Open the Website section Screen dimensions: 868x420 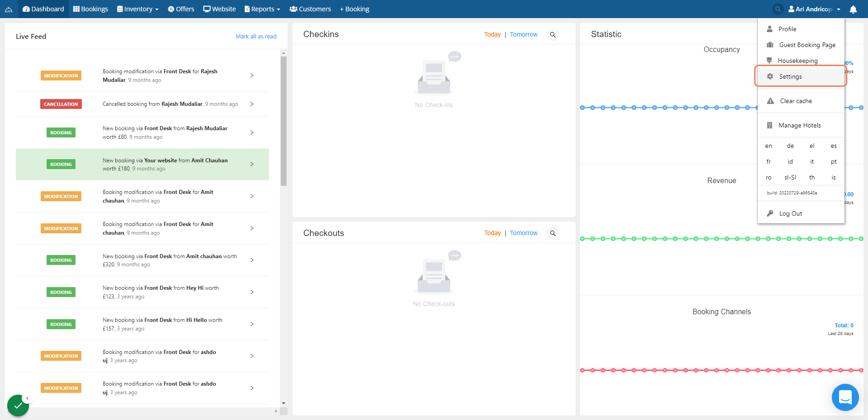[x=219, y=9]
